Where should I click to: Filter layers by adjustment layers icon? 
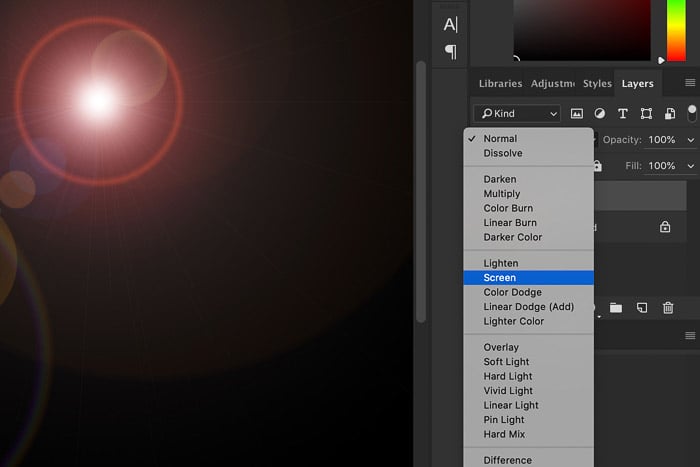(600, 113)
